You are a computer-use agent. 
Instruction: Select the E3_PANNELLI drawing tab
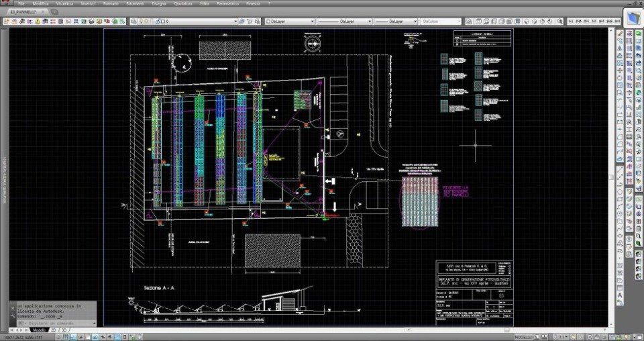pyautogui.click(x=24, y=12)
